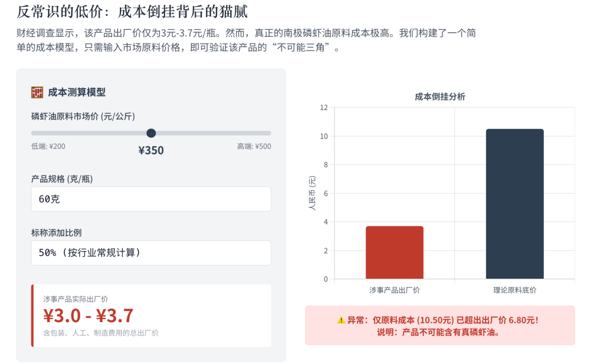This screenshot has width=594, height=364.
Task: Select the 产品规格 input showing 60克
Action: 150,198
